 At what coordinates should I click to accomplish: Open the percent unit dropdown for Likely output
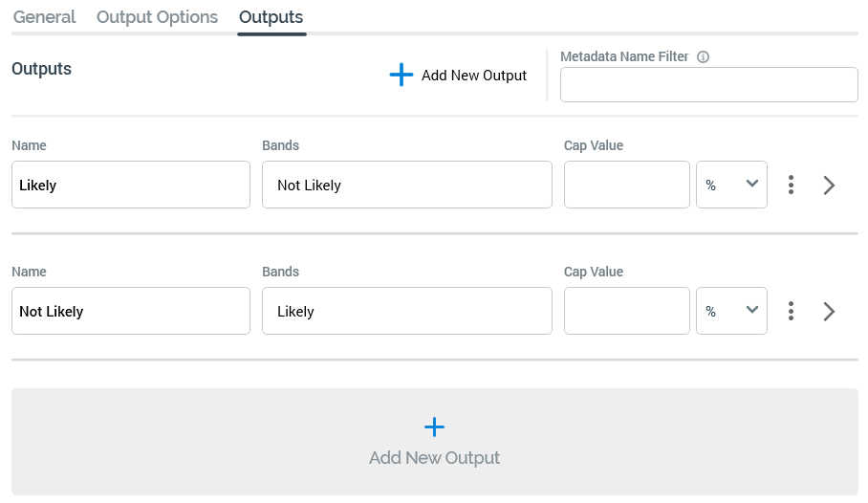pos(731,185)
